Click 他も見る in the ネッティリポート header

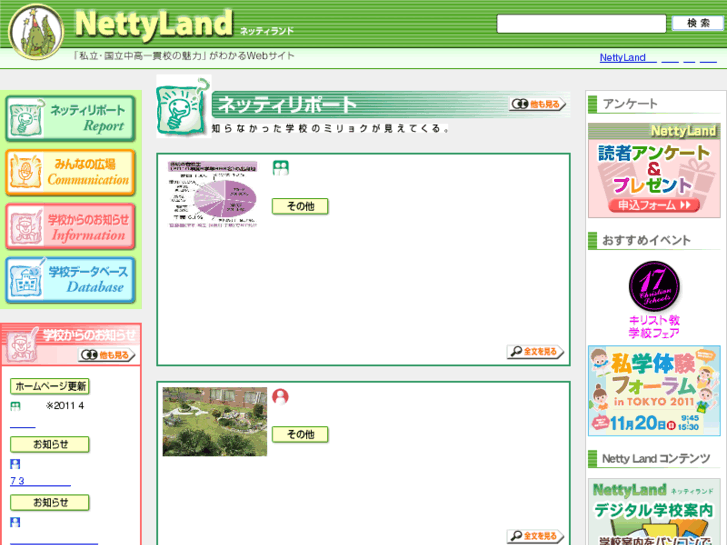(x=538, y=104)
